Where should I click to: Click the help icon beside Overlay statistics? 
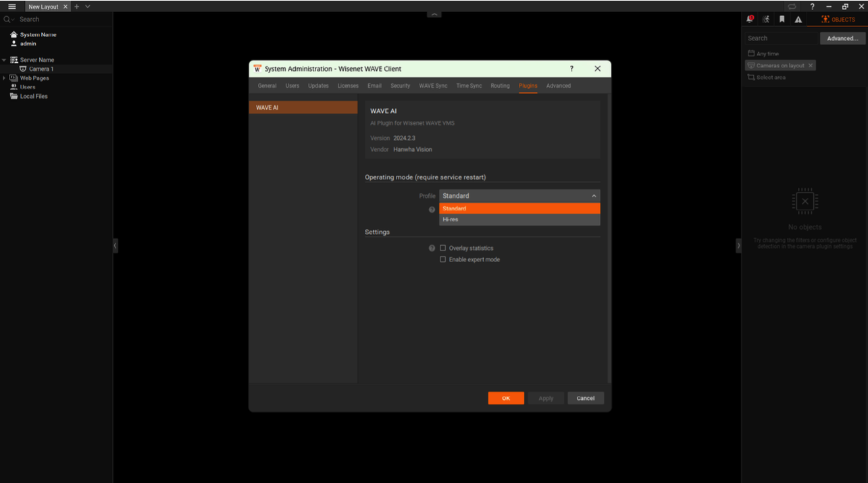click(x=432, y=248)
